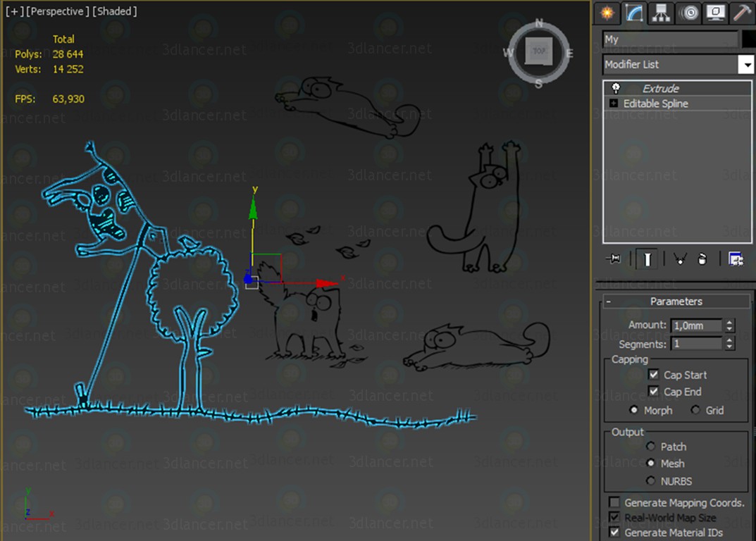The image size is (756, 541).
Task: Decrease Amount with spinner down arrow
Action: [x=729, y=329]
